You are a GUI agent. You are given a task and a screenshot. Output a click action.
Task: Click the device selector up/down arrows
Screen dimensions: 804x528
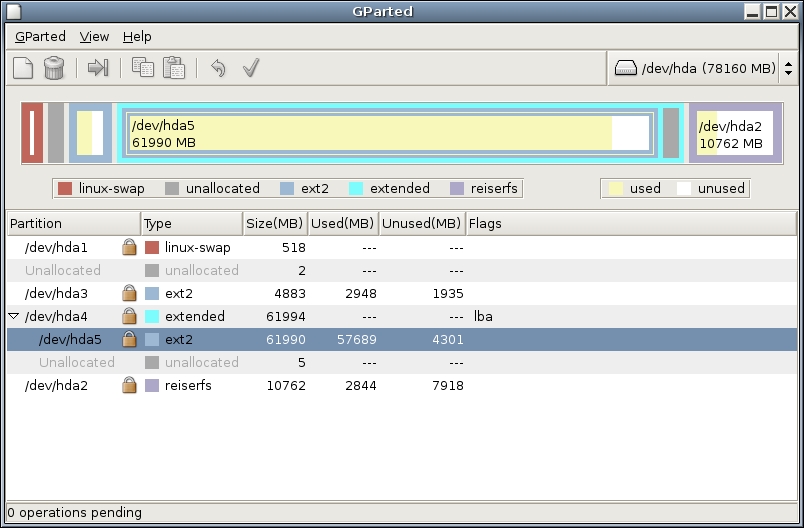(789, 68)
